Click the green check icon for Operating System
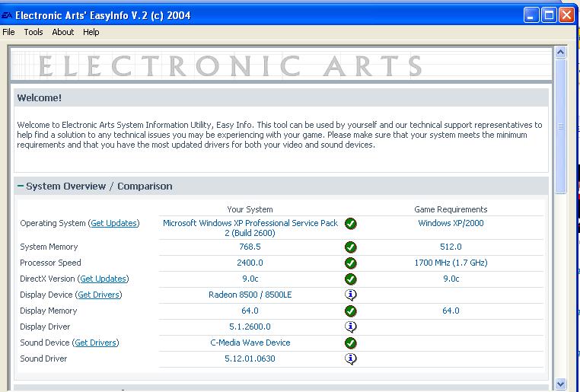 (350, 223)
